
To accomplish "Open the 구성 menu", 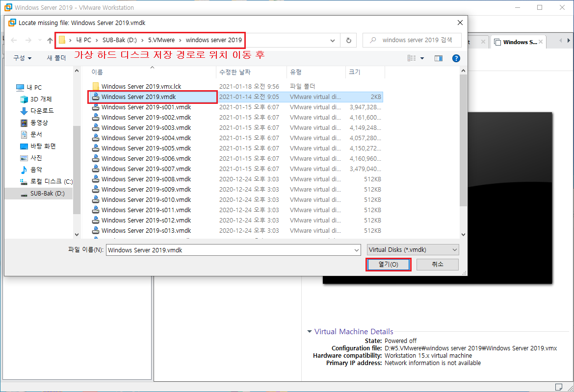I will 23,58.
